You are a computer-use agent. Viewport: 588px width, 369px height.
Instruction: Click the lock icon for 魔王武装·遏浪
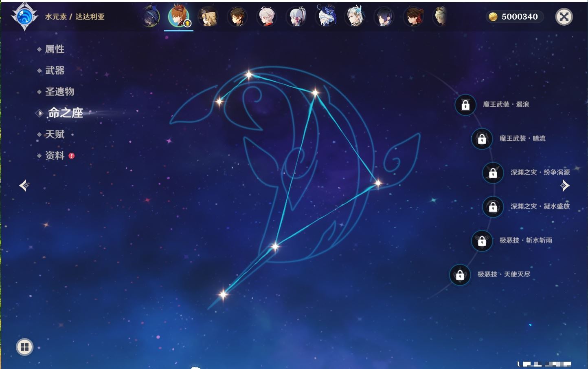(x=465, y=105)
